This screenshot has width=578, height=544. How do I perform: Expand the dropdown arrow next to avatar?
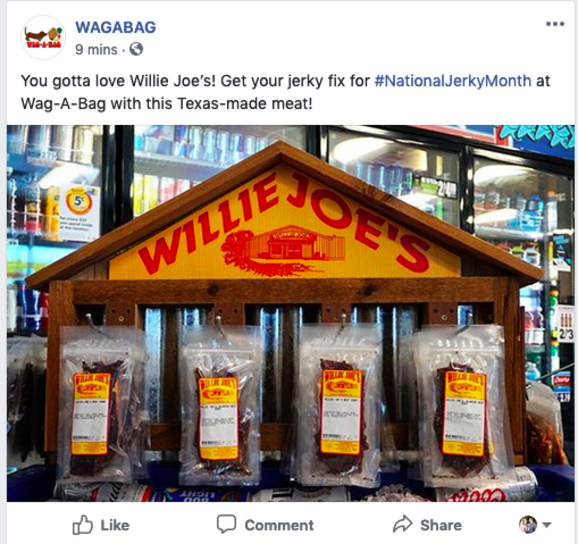click(547, 525)
